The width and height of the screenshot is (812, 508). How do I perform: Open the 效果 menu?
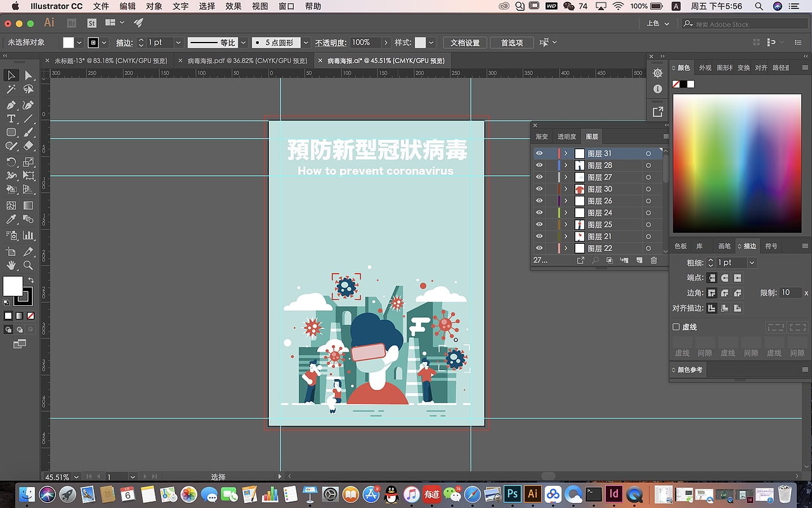pyautogui.click(x=233, y=6)
